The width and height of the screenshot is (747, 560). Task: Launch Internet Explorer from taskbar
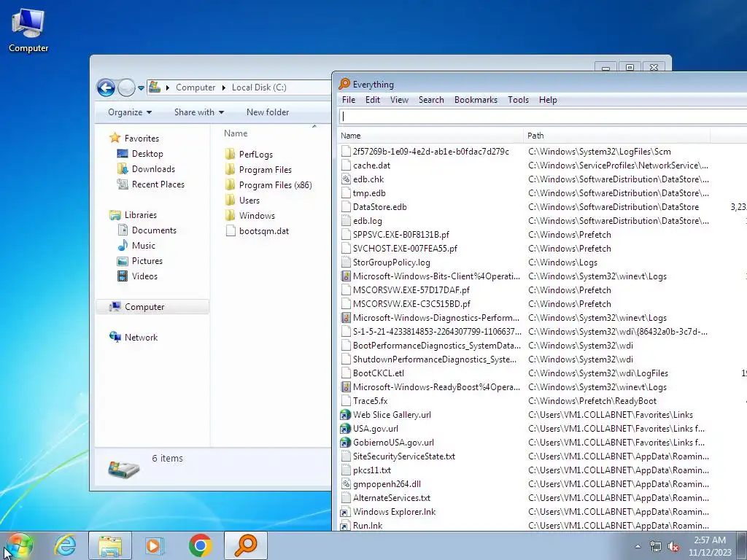coord(65,545)
